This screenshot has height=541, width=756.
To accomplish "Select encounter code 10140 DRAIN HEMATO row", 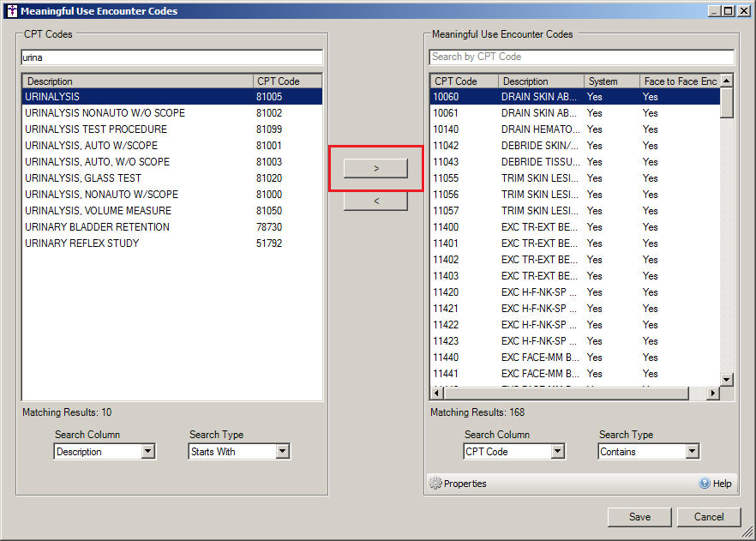I will [575, 129].
